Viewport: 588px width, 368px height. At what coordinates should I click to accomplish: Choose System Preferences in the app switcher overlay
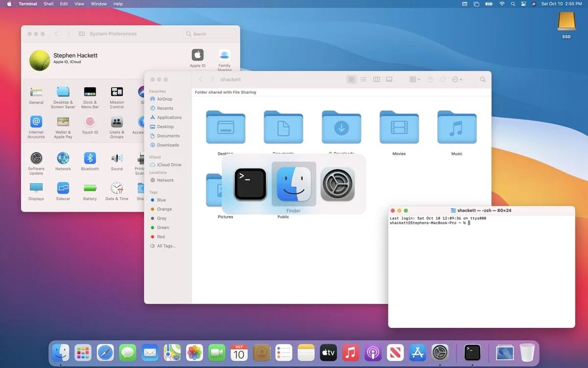click(338, 184)
